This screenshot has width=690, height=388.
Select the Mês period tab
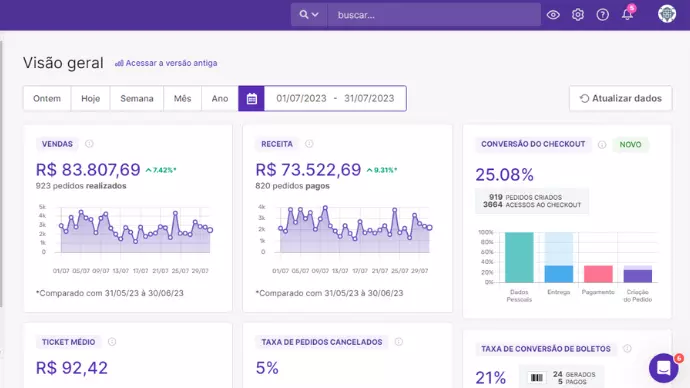pyautogui.click(x=182, y=99)
